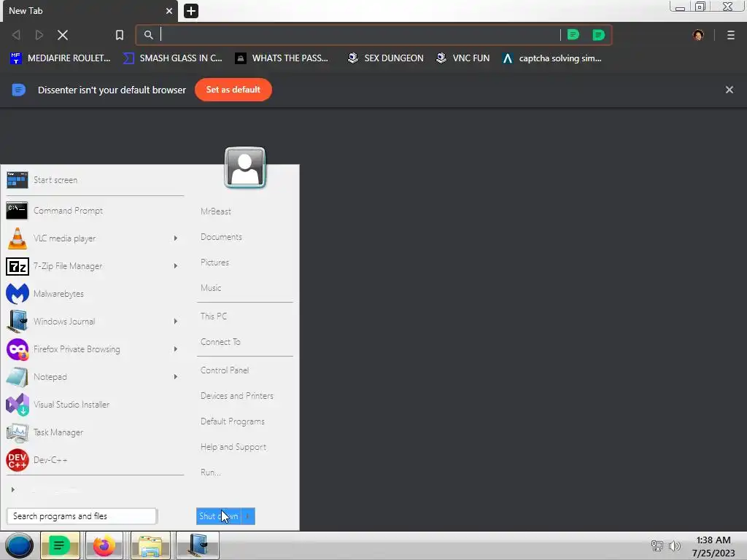Open Control Panel

225,370
